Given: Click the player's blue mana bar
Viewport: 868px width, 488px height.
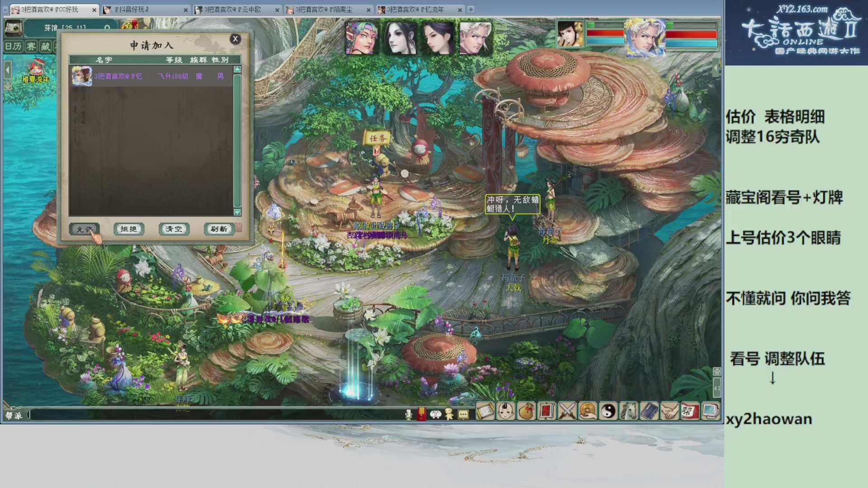Looking at the screenshot, I should coord(691,43).
